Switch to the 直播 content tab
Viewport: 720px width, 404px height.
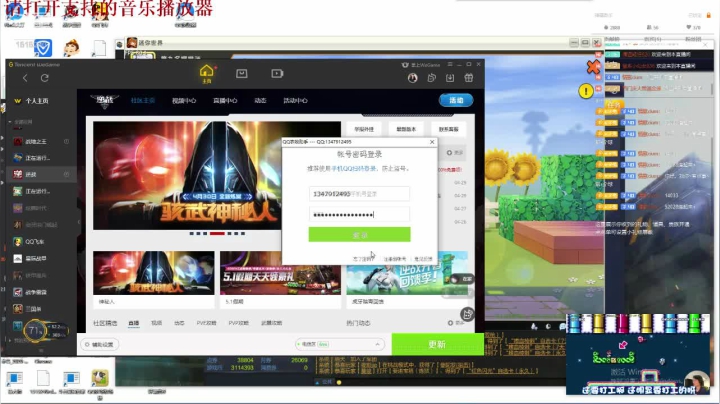pyautogui.click(x=134, y=323)
